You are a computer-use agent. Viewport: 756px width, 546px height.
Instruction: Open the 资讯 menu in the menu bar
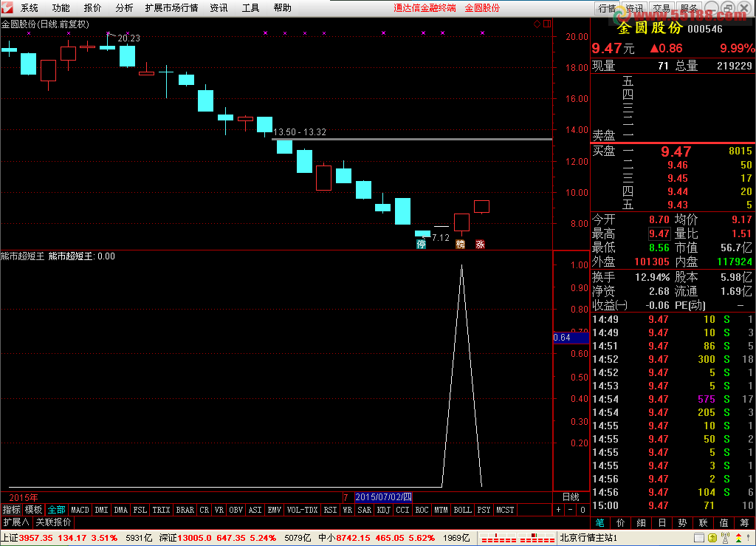pyautogui.click(x=219, y=7)
